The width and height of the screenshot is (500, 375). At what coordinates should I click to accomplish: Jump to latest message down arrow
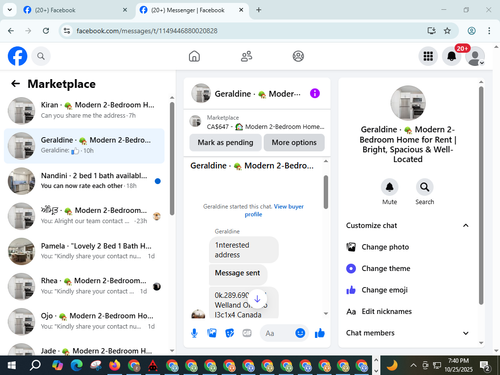tap(257, 299)
